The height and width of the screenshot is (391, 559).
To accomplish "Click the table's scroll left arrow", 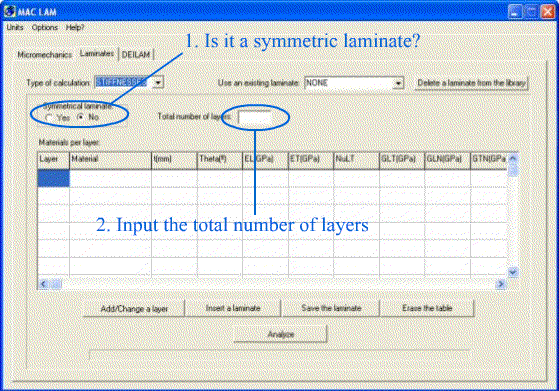I will coord(43,284).
